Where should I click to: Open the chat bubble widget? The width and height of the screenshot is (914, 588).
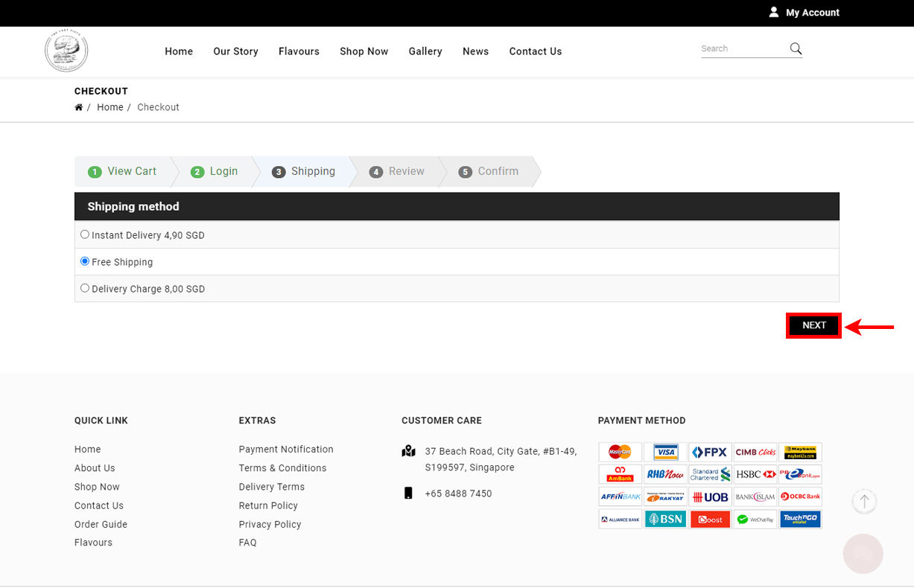pos(863,554)
